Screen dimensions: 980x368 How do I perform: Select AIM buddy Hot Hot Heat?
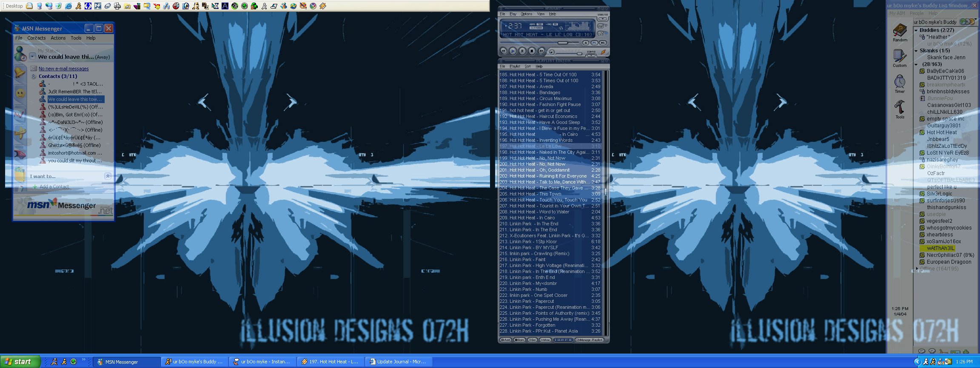pyautogui.click(x=942, y=132)
